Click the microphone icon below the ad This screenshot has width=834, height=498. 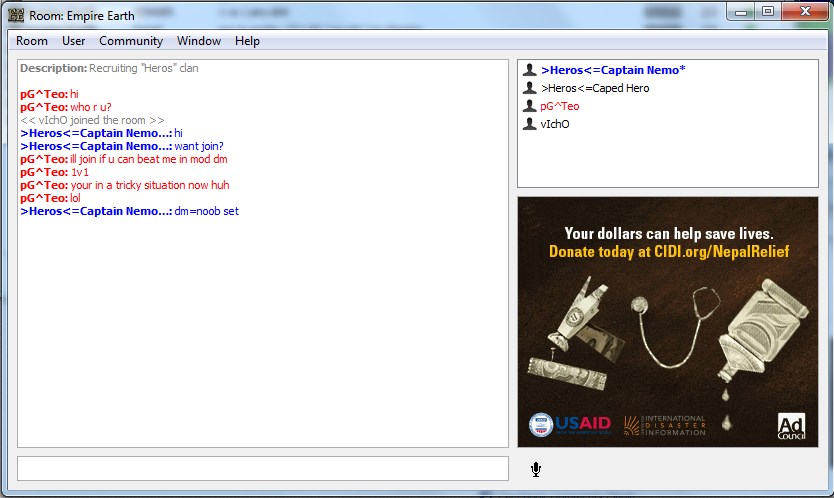pyautogui.click(x=536, y=469)
